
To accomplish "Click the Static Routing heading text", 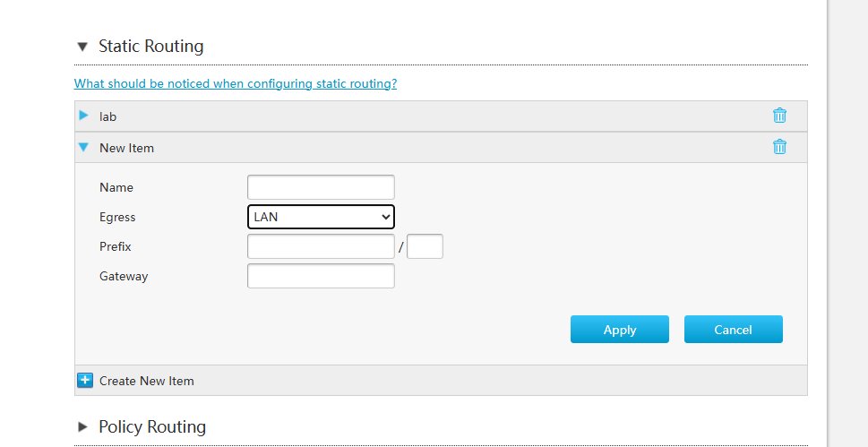I will [x=151, y=46].
